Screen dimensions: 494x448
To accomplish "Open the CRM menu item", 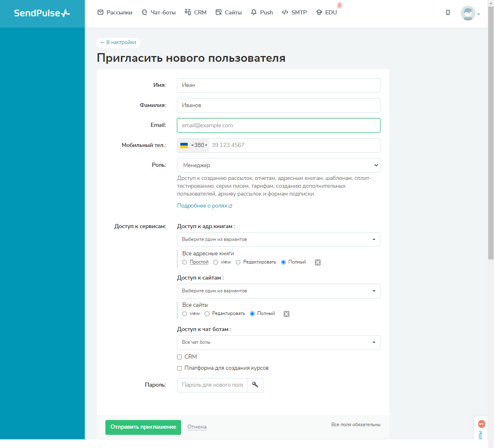I will tap(196, 12).
